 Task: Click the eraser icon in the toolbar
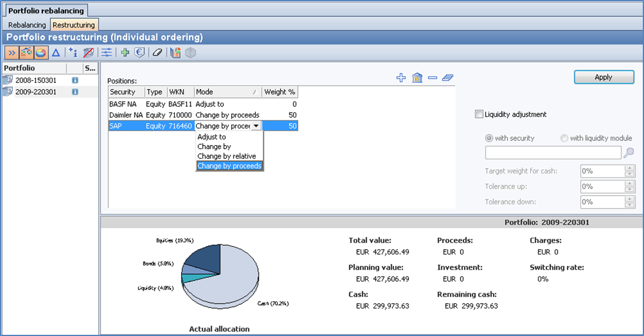tap(157, 53)
